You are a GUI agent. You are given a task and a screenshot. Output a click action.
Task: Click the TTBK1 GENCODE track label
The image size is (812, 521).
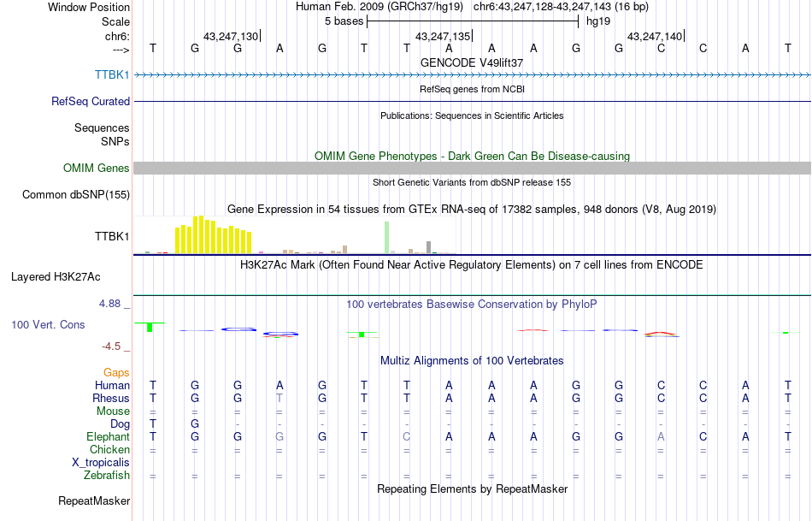tap(112, 74)
